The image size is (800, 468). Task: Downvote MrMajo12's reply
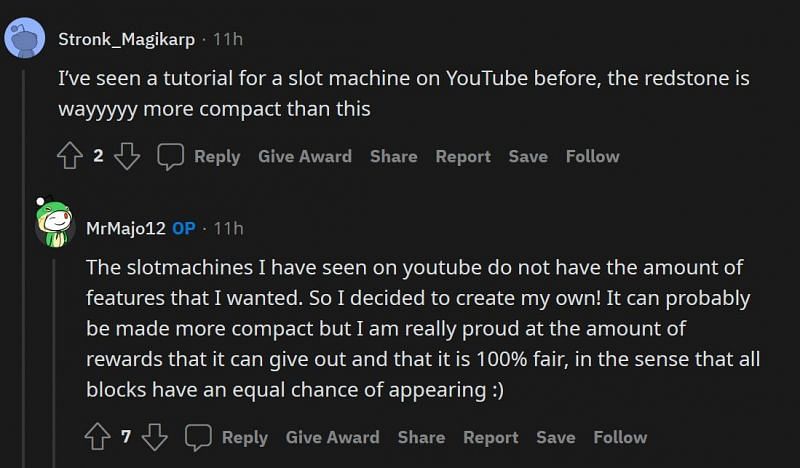click(155, 437)
